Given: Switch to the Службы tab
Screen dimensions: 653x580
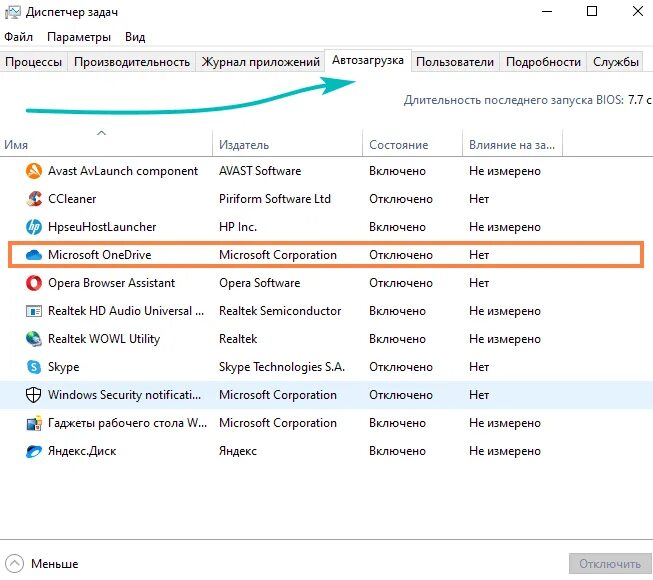Looking at the screenshot, I should coord(616,62).
